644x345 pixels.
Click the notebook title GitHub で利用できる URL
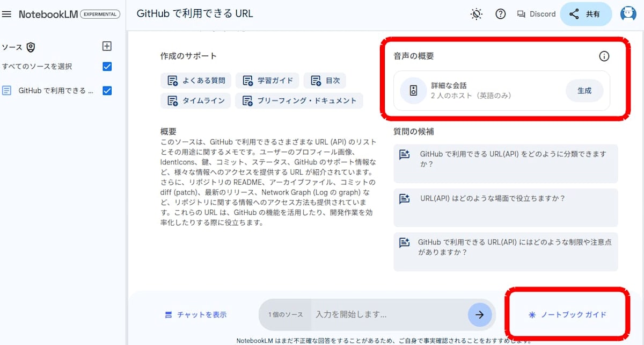pyautogui.click(x=195, y=13)
